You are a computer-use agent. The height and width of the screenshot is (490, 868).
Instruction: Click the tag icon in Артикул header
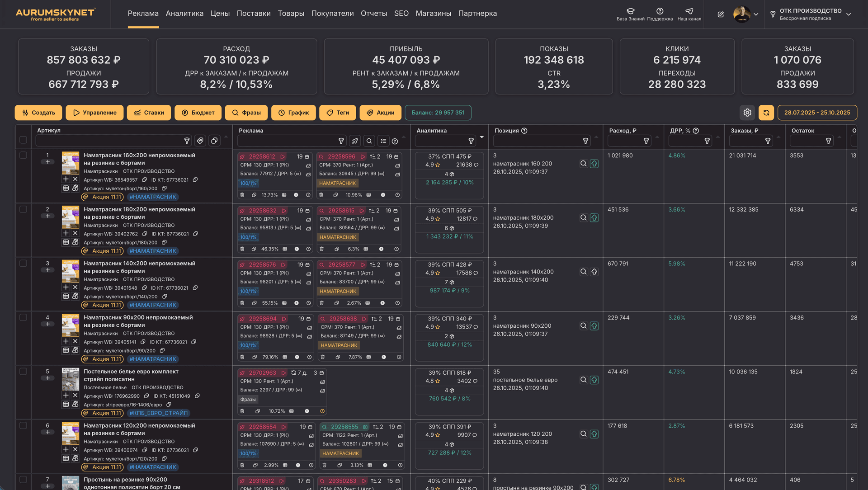click(200, 141)
